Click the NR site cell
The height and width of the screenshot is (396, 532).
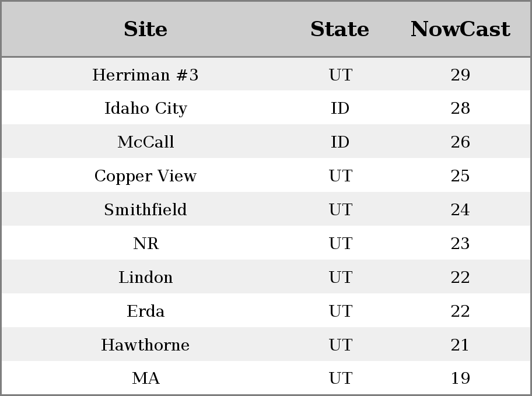145,243
